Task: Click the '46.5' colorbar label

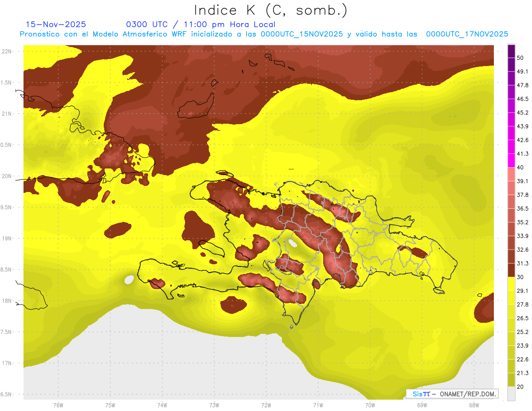Action: click(523, 99)
